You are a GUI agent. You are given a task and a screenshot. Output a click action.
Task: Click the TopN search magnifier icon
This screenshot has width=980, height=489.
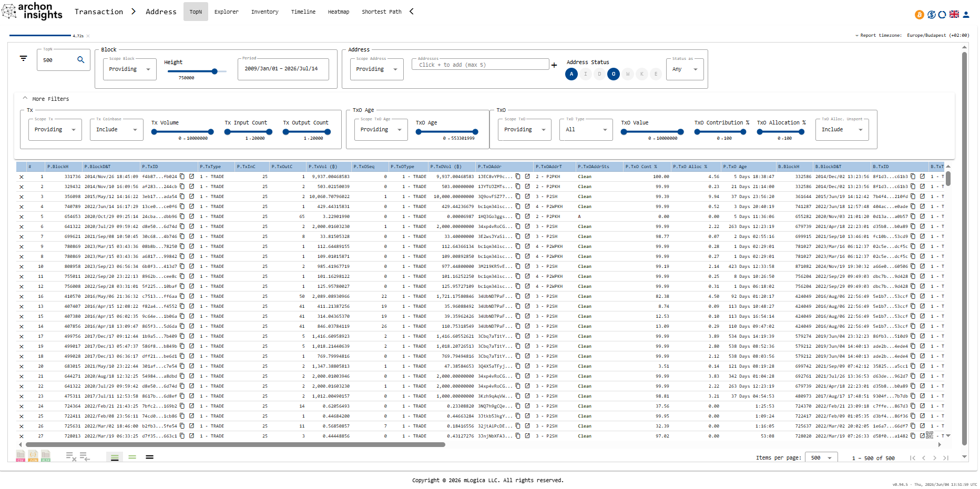[x=81, y=60]
